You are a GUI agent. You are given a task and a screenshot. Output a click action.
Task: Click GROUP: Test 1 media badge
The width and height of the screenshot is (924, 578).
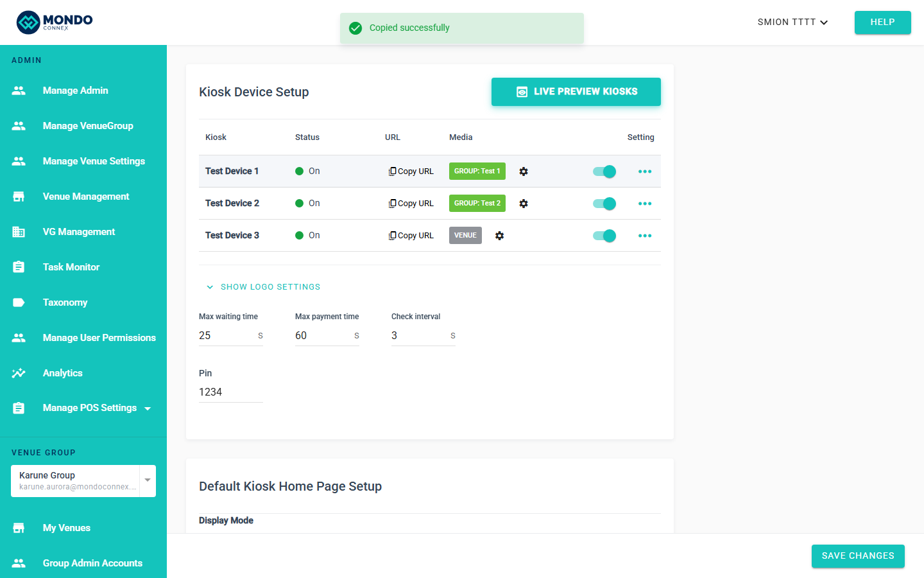[477, 171]
